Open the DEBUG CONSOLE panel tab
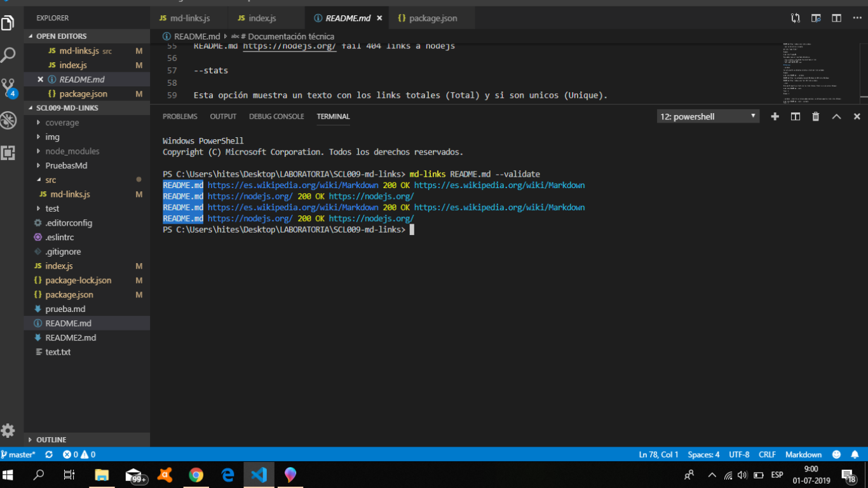The height and width of the screenshot is (488, 868). pyautogui.click(x=276, y=116)
